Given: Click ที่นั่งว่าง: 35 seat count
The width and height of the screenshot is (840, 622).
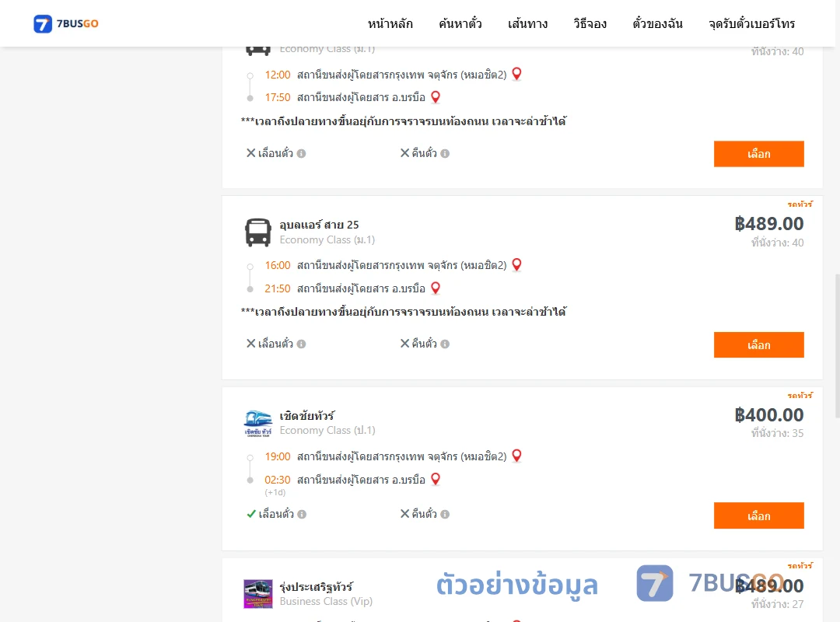Looking at the screenshot, I should click(777, 433).
